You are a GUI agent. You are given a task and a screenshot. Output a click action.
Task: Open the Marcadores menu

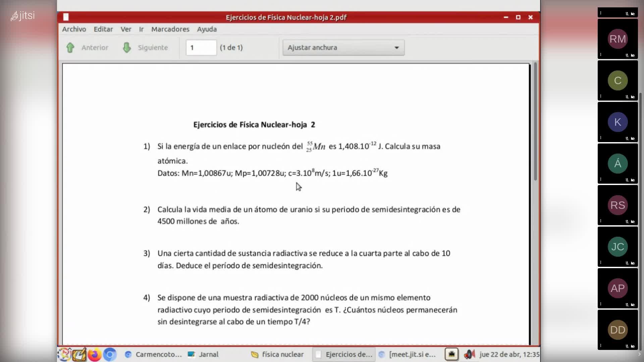(x=170, y=29)
